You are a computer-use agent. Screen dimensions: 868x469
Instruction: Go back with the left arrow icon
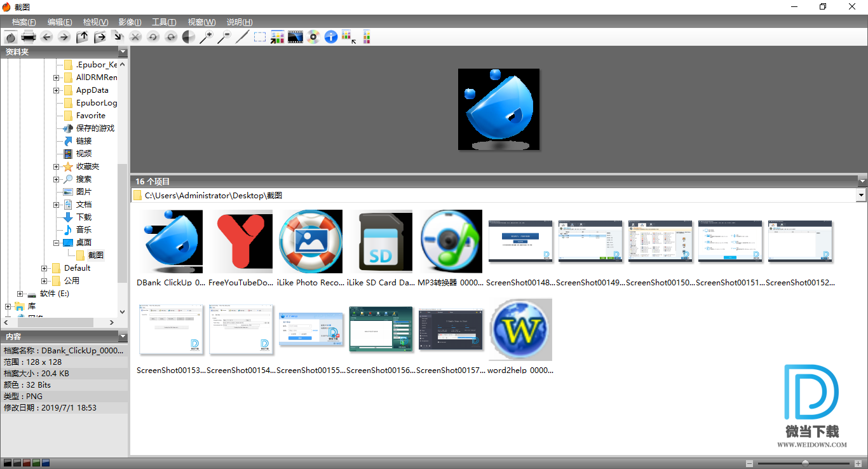coord(46,37)
